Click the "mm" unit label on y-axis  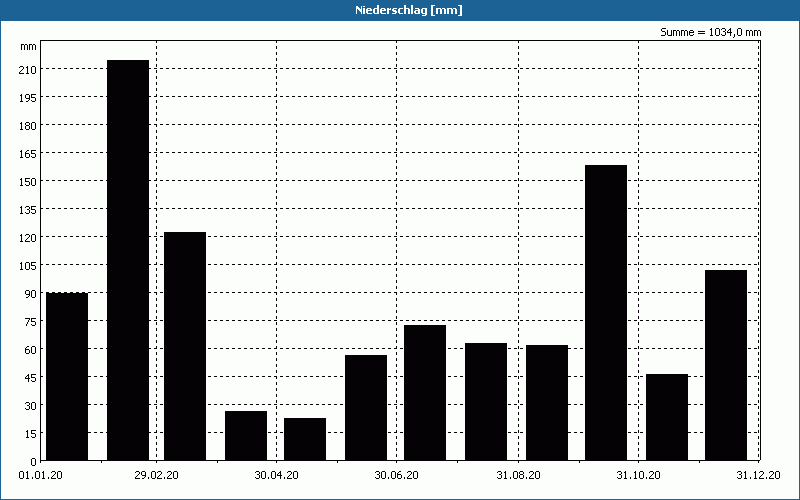pos(29,46)
